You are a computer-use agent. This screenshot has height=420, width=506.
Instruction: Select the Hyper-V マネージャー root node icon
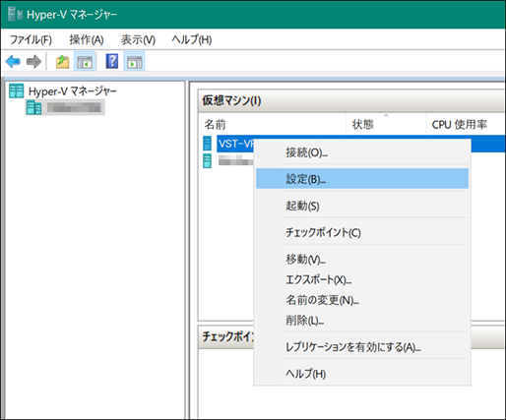(x=16, y=91)
